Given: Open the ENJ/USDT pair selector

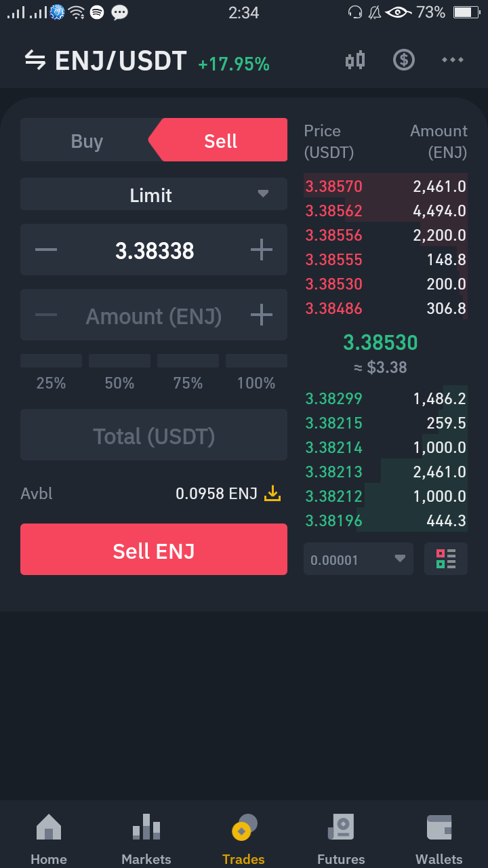Looking at the screenshot, I should pyautogui.click(x=121, y=61).
